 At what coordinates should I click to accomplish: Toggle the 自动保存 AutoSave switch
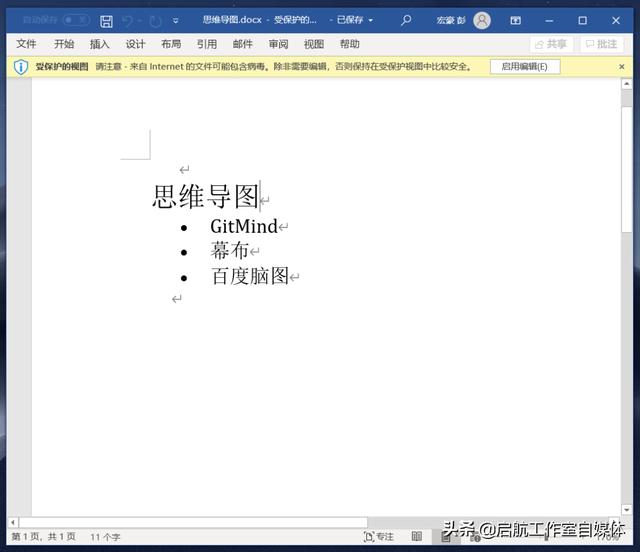coord(76,20)
